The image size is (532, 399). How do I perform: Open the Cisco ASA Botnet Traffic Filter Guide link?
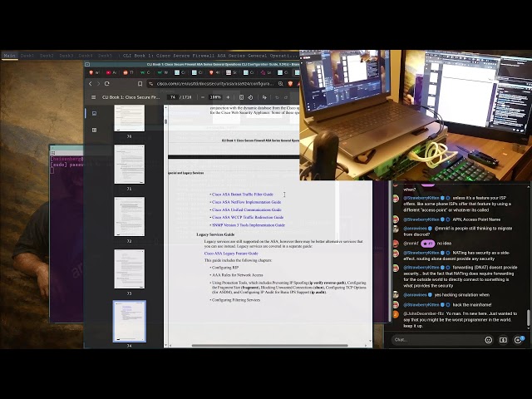[x=242, y=195]
